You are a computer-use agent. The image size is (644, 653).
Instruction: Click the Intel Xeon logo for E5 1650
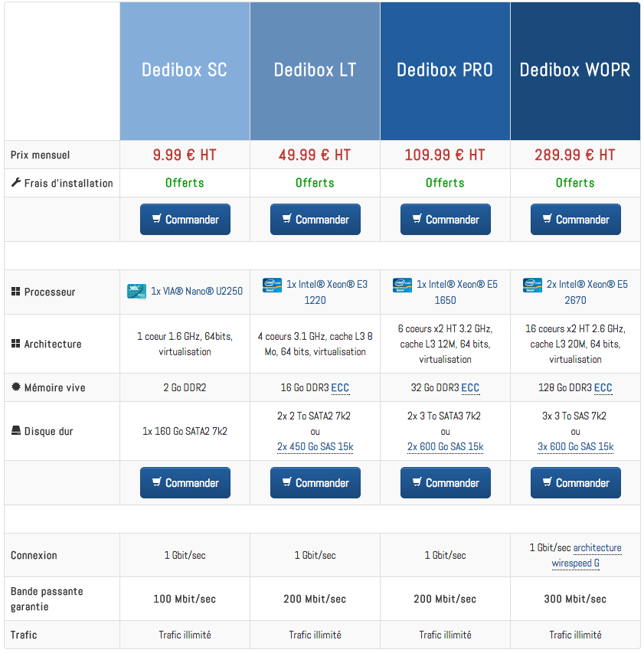(x=402, y=286)
